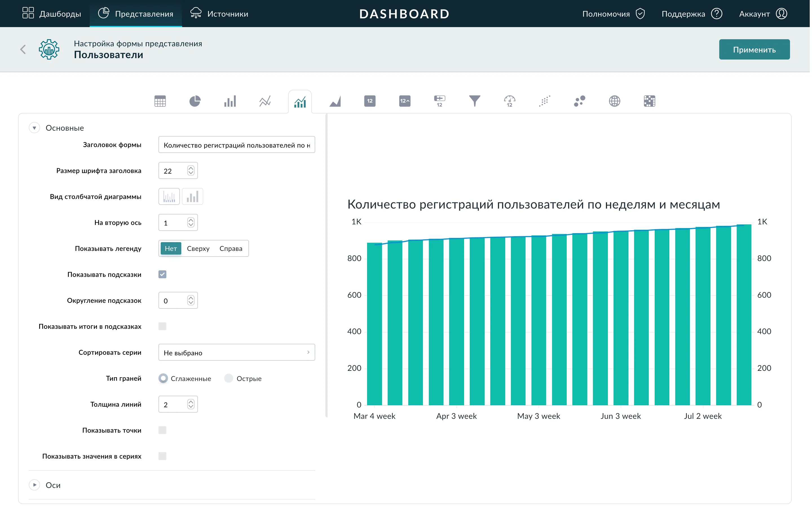Select the scatter plot chart icon
Image resolution: width=812 pixels, height=508 pixels.
(545, 101)
